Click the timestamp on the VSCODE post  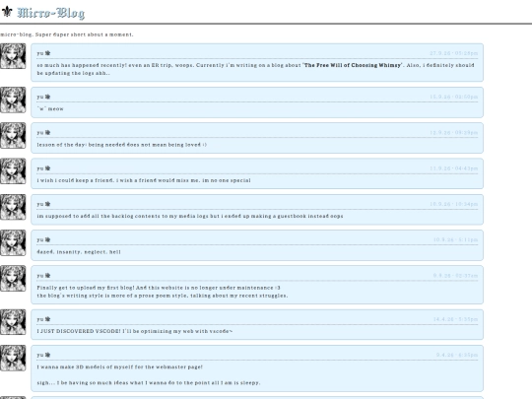coord(456,319)
